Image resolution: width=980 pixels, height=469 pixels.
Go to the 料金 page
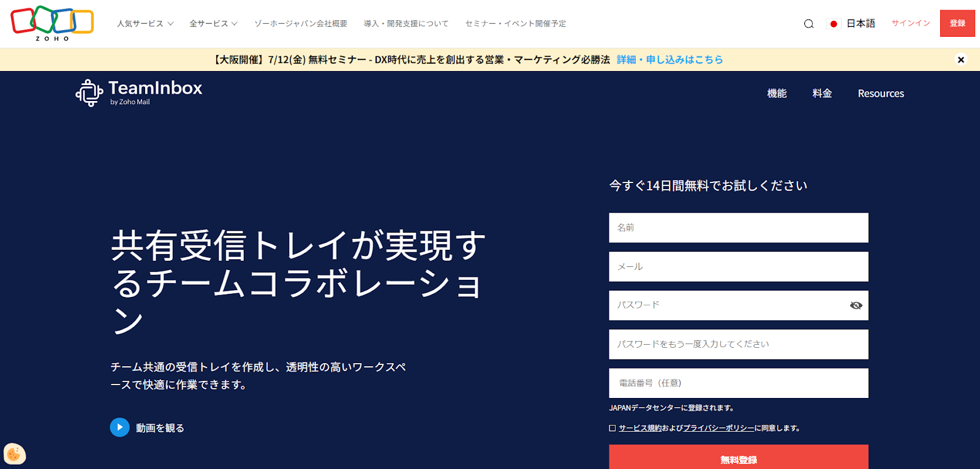(x=822, y=93)
